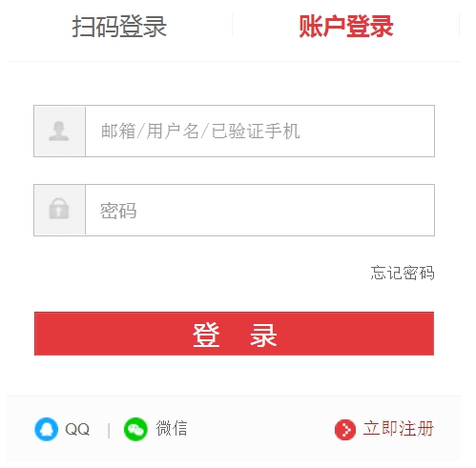Image resolution: width=476 pixels, height=468 pixels.
Task: Click the 录 character on login button
Action: point(263,335)
